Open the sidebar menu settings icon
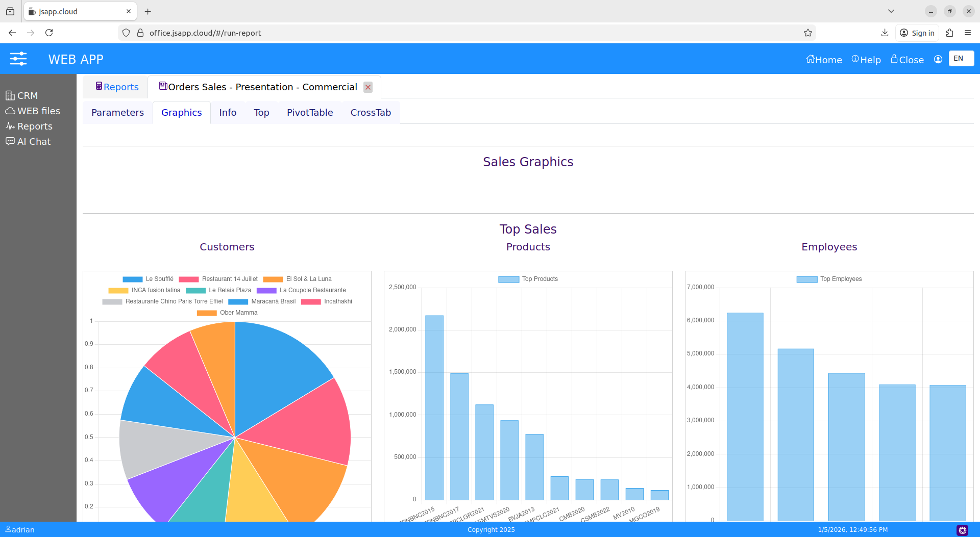This screenshot has height=537, width=980. 18,59
